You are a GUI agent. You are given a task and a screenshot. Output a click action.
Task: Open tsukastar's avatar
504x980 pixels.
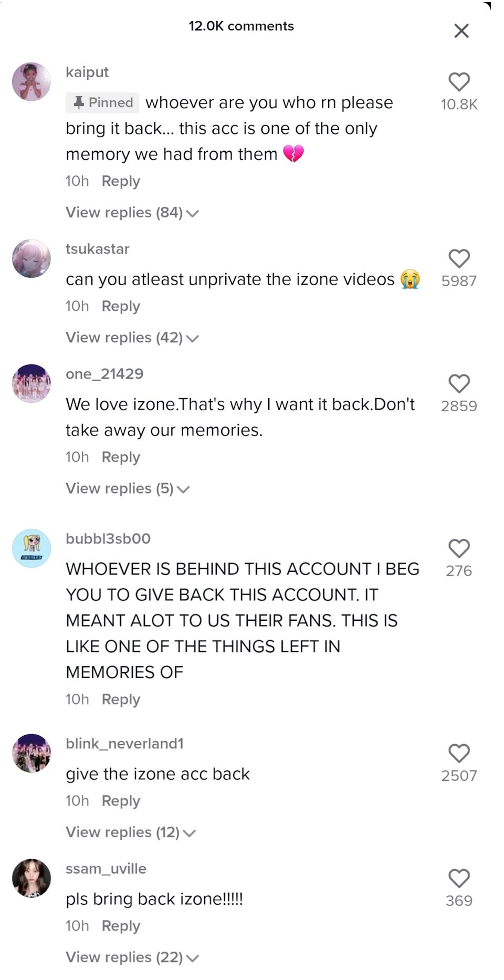(x=31, y=259)
